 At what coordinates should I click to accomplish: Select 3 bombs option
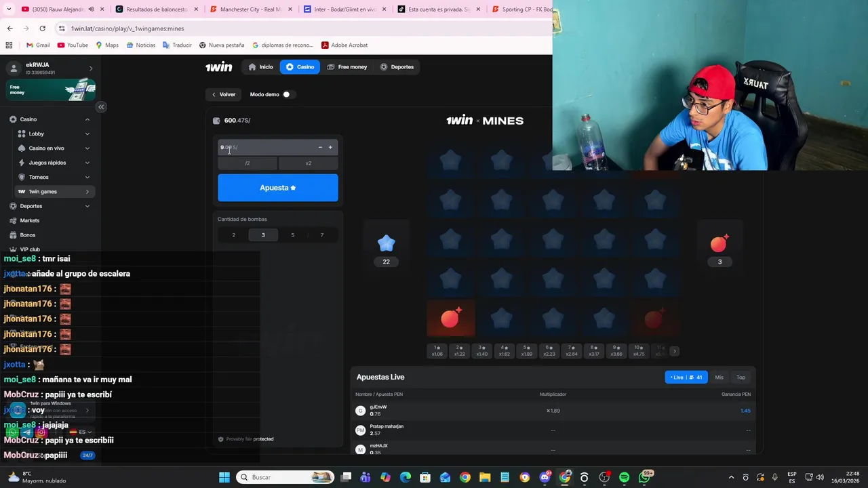pyautogui.click(x=263, y=235)
